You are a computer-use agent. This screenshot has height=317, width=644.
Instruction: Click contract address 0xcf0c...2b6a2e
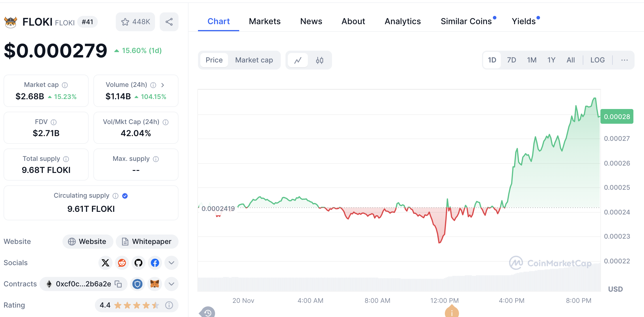[x=83, y=284]
